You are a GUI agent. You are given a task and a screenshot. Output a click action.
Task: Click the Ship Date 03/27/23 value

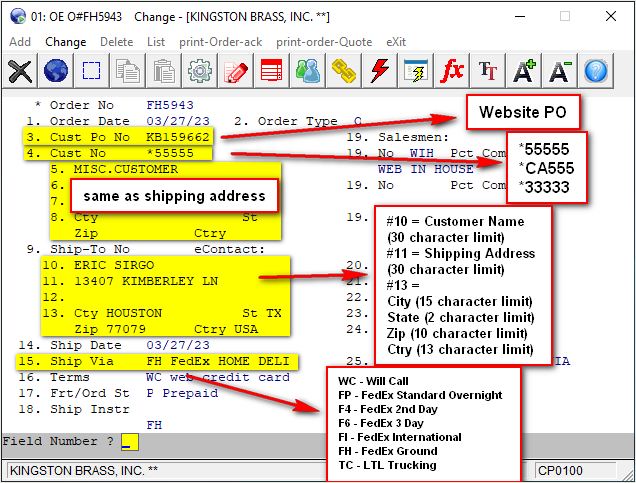[178, 345]
